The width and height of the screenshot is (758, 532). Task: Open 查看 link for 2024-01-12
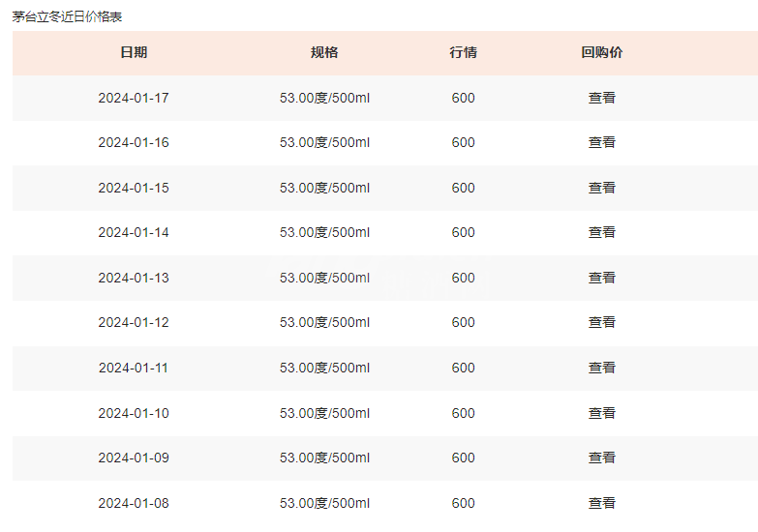(x=601, y=322)
